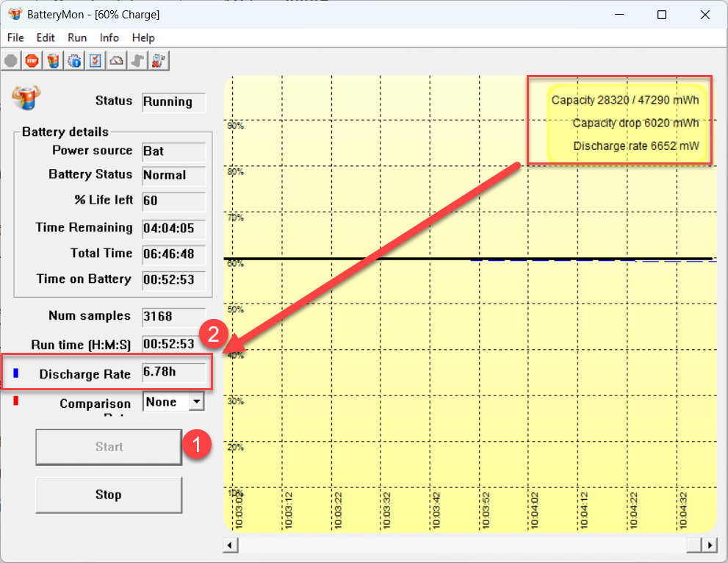The height and width of the screenshot is (563, 728).
Task: Click the Discharge Rate value 6.78h
Action: tap(173, 373)
